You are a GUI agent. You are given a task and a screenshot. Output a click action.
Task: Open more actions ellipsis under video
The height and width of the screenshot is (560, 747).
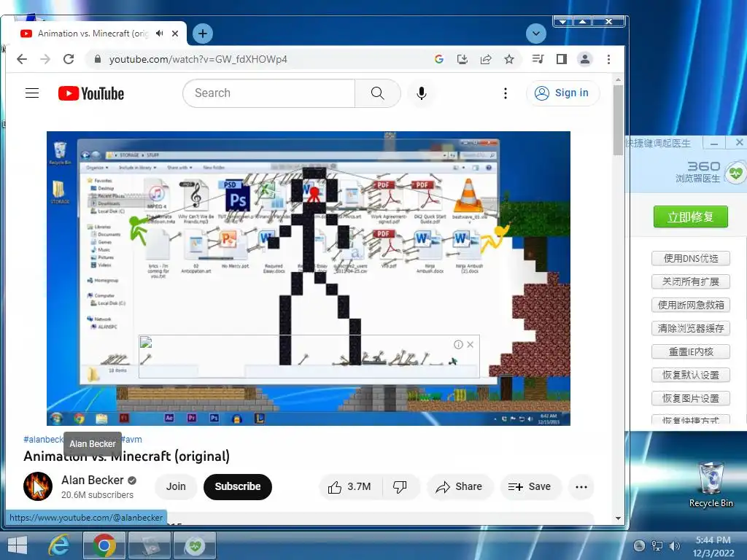581,486
